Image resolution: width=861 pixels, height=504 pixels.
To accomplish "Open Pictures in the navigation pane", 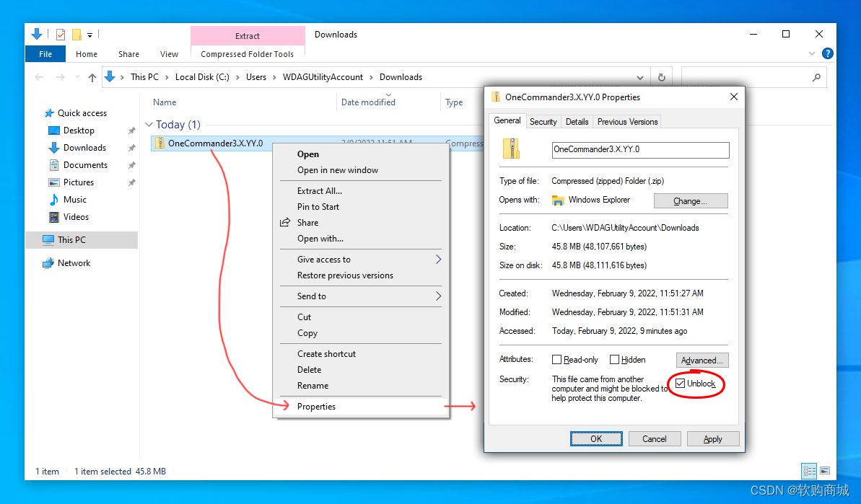I will tap(79, 182).
